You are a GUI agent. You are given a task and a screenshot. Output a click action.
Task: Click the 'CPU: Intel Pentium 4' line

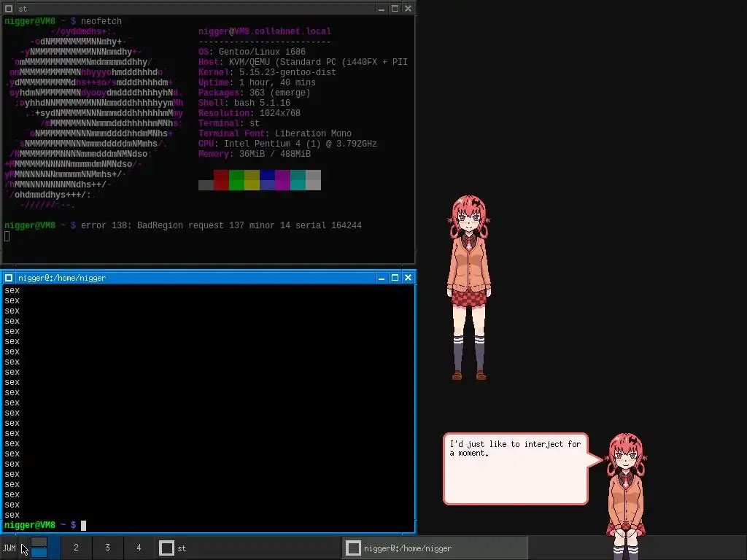(287, 144)
